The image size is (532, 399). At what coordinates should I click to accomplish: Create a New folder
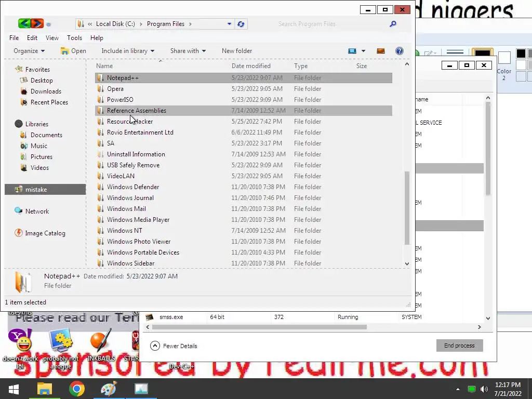(237, 51)
